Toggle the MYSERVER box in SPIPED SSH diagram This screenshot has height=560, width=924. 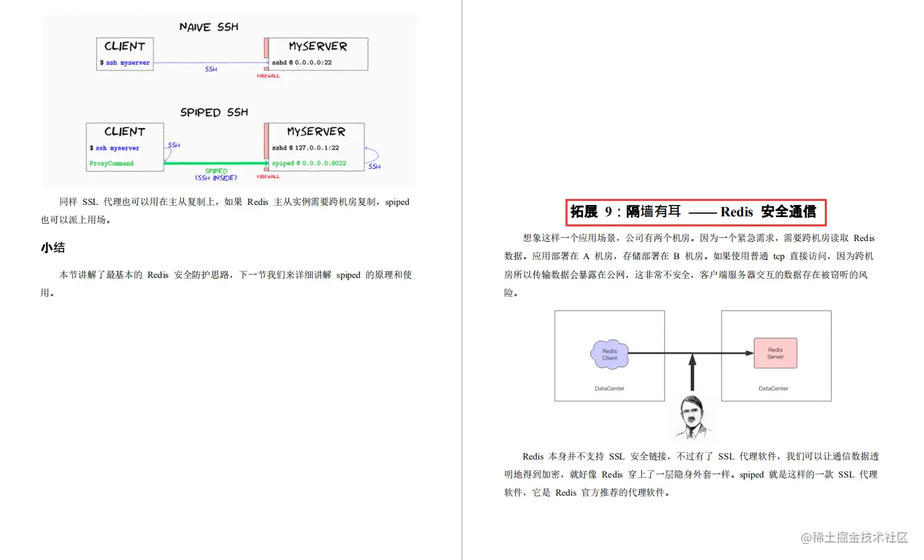(x=315, y=146)
